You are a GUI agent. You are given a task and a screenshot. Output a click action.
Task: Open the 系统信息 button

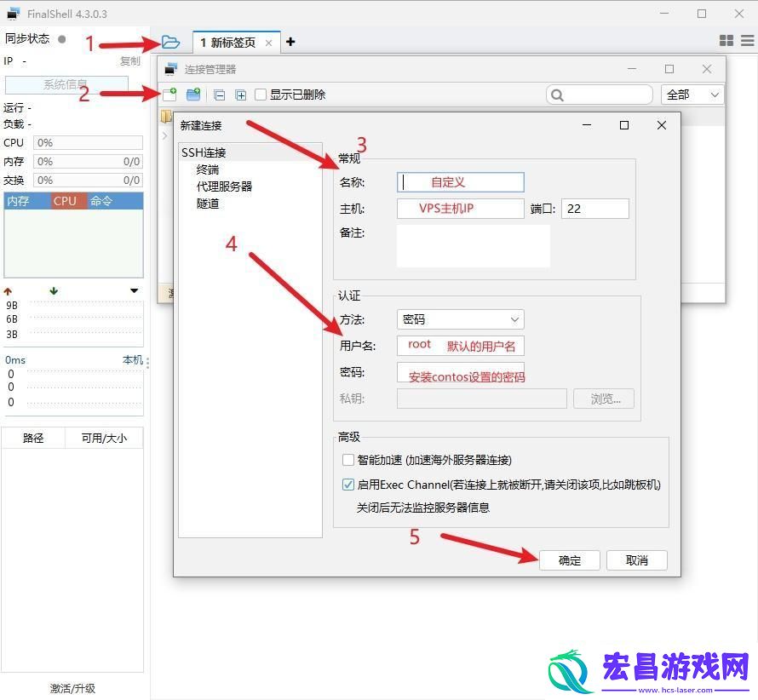pyautogui.click(x=66, y=85)
